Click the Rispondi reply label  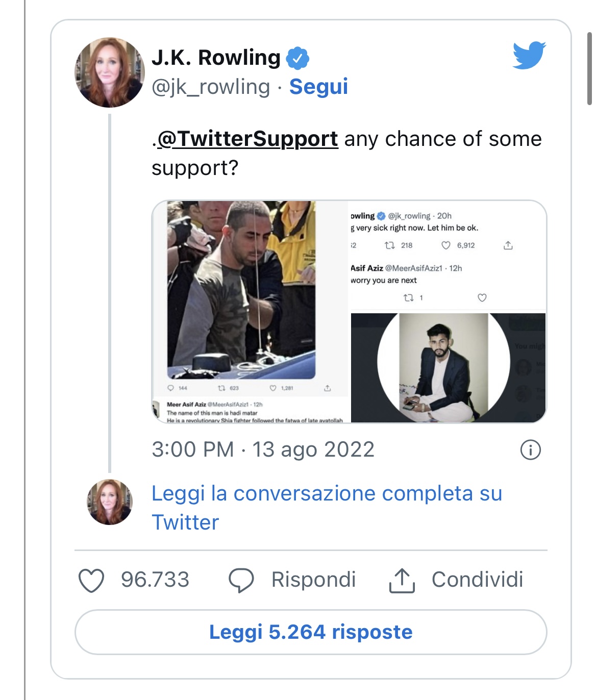pyautogui.click(x=313, y=580)
